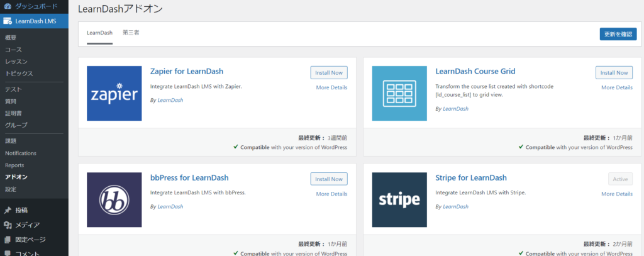Screen dimensions: 644x256
Task: Select アドオン in the sidebar
Action: [16, 177]
